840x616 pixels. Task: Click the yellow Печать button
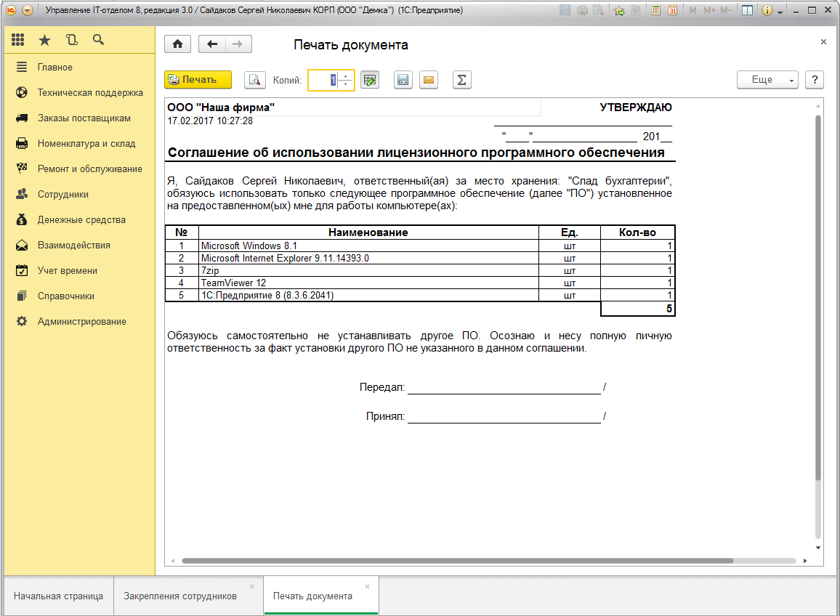pos(198,80)
